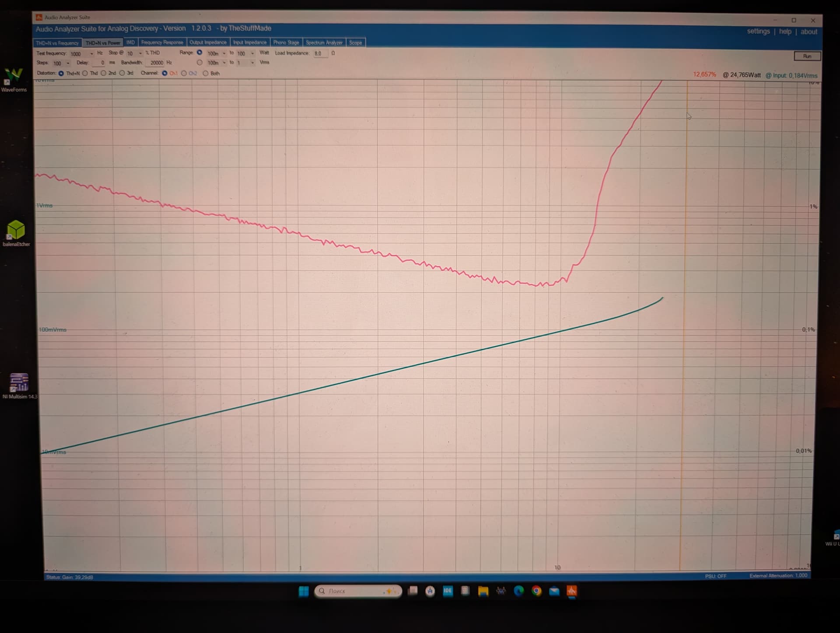Image resolution: width=840 pixels, height=633 pixels.
Task: Click the Run button
Action: click(807, 56)
